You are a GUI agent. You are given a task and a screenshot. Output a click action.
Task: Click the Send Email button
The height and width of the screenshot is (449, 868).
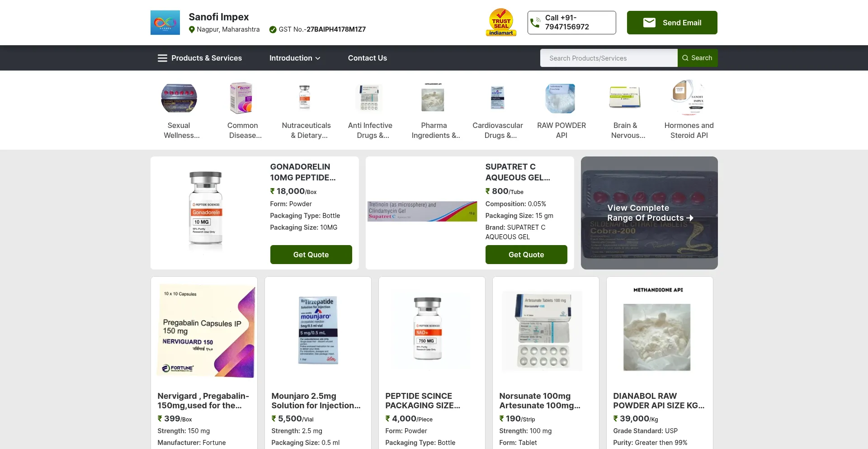[672, 23]
